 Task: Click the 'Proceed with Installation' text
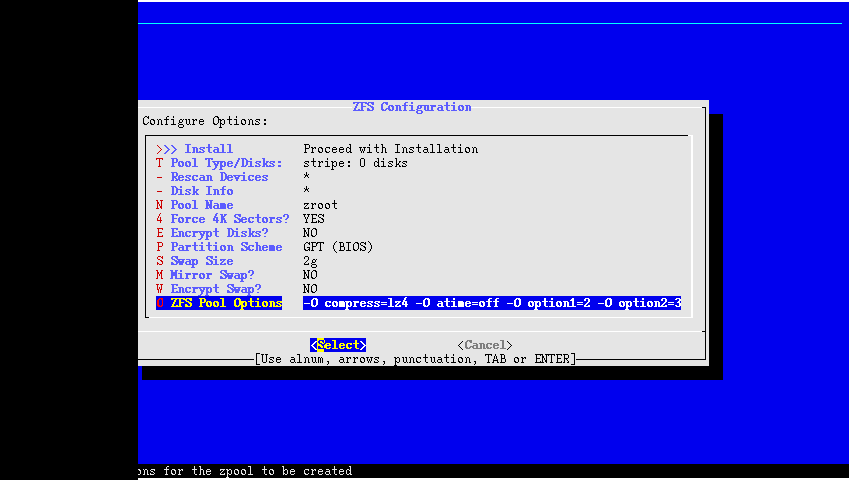[390, 149]
